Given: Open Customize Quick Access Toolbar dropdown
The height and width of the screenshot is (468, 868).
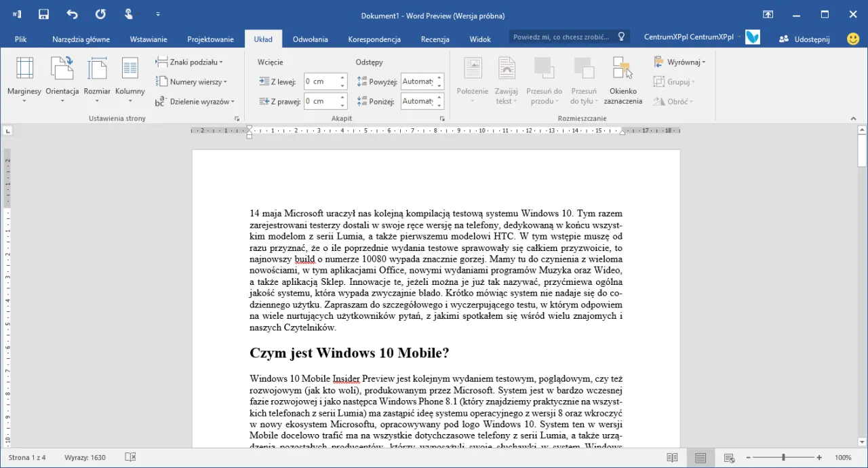Looking at the screenshot, I should pos(158,14).
